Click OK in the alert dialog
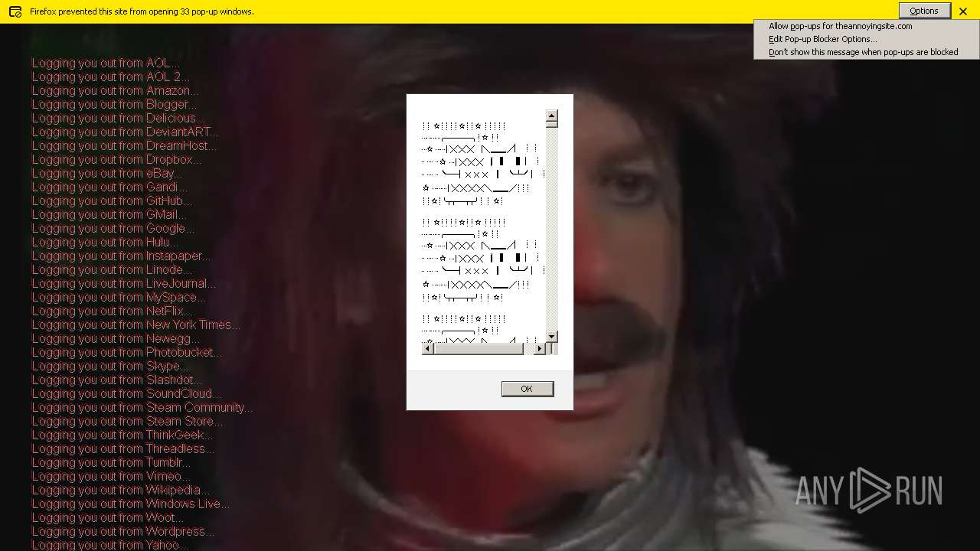The width and height of the screenshot is (980, 551). [x=527, y=389]
